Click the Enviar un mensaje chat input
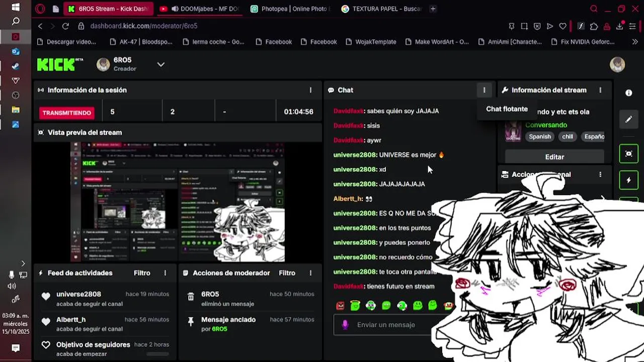The width and height of the screenshot is (644, 362). click(386, 325)
